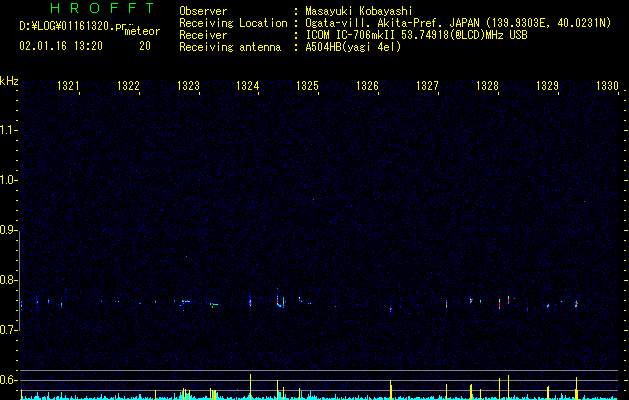629x400 pixels.
Task: Click the 0.7 kHz axis label
Action: (x=8, y=330)
